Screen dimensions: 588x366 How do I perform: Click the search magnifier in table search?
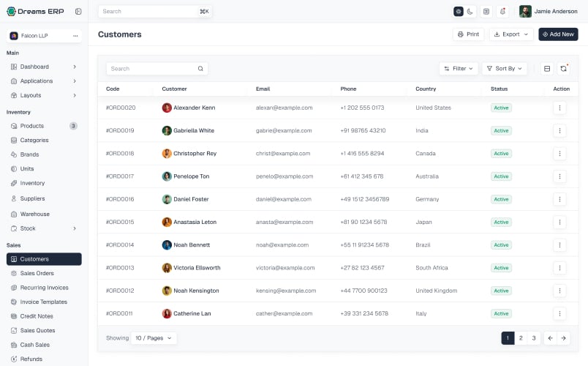(200, 68)
